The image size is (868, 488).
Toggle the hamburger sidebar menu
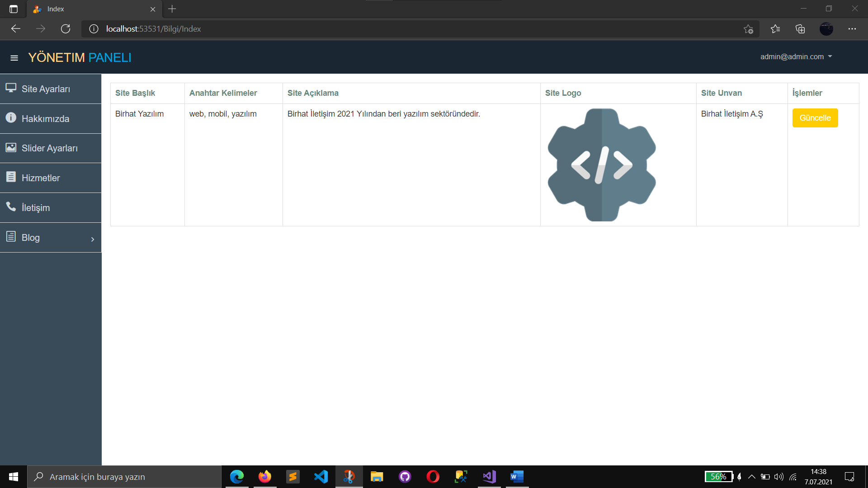[14, 58]
